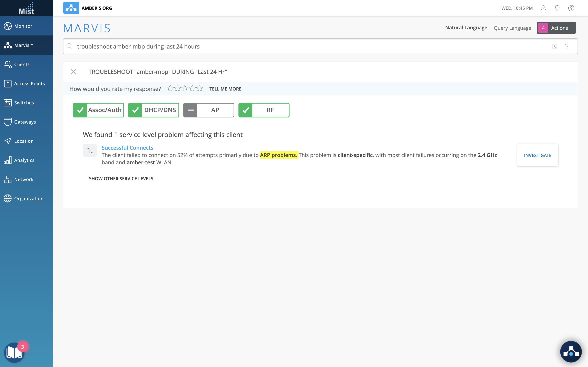
Task: Switch to Query Language mode
Action: click(512, 28)
